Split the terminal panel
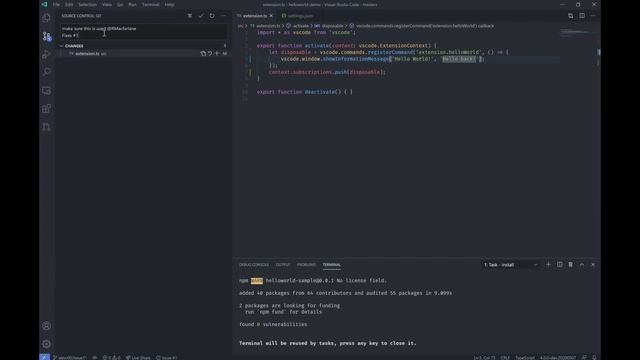The width and height of the screenshot is (640, 360). (x=560, y=264)
